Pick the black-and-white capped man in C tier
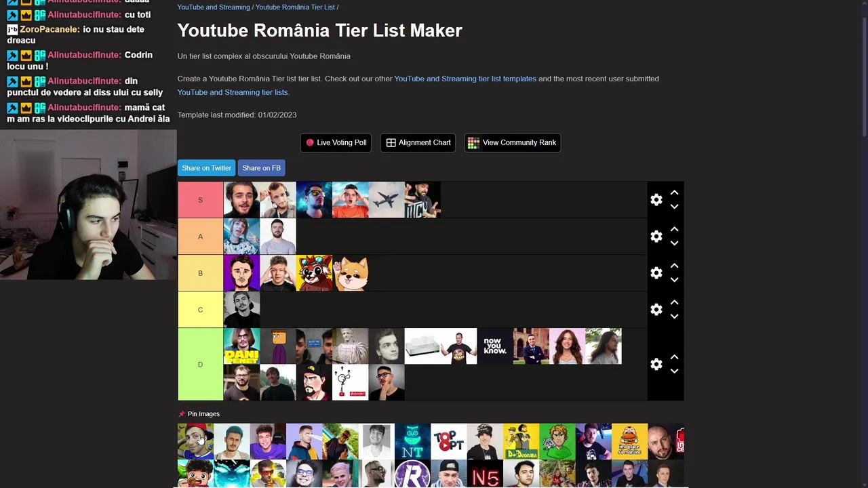 point(242,310)
